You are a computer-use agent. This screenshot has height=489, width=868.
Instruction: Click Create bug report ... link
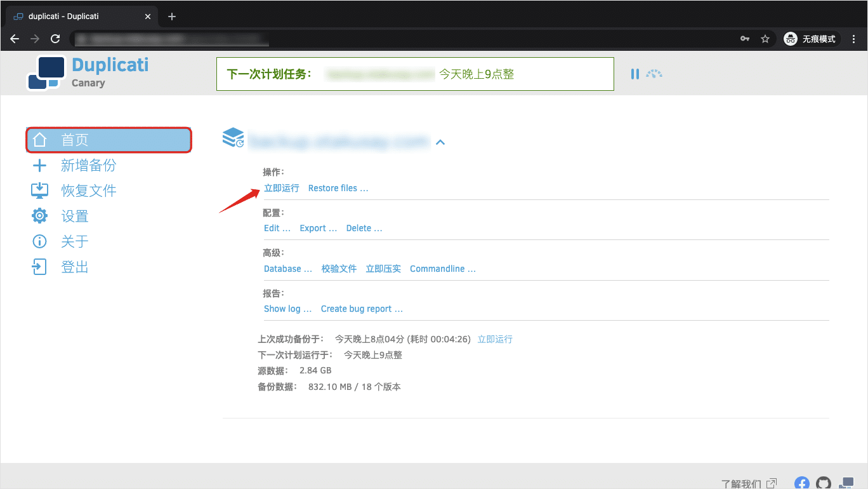(x=362, y=309)
